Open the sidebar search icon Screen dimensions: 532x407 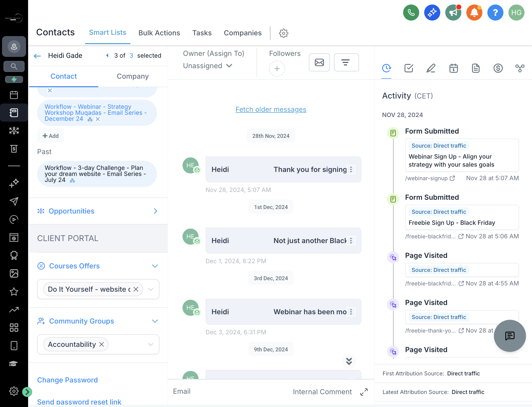[14, 66]
